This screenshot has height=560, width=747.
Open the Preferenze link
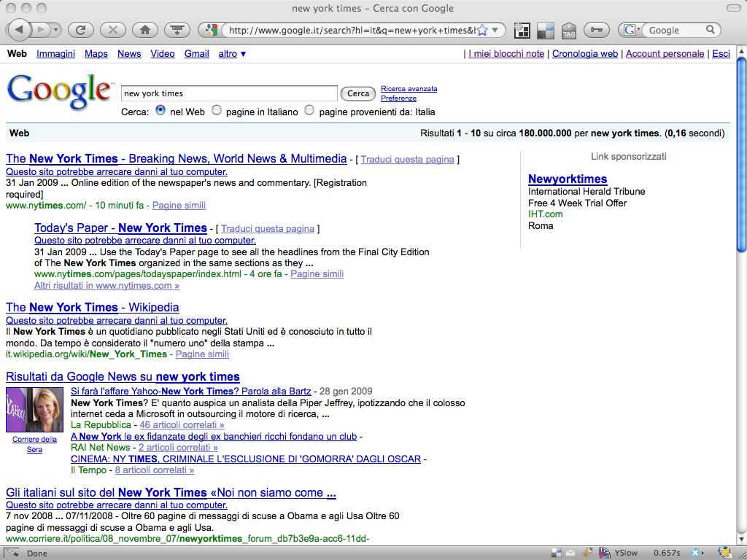(x=399, y=98)
